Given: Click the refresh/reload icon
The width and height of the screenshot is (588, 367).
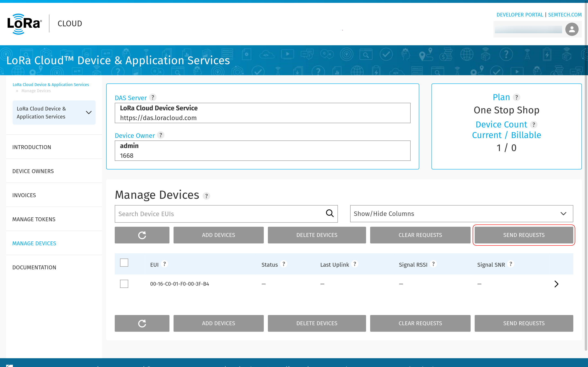Looking at the screenshot, I should (x=142, y=235).
